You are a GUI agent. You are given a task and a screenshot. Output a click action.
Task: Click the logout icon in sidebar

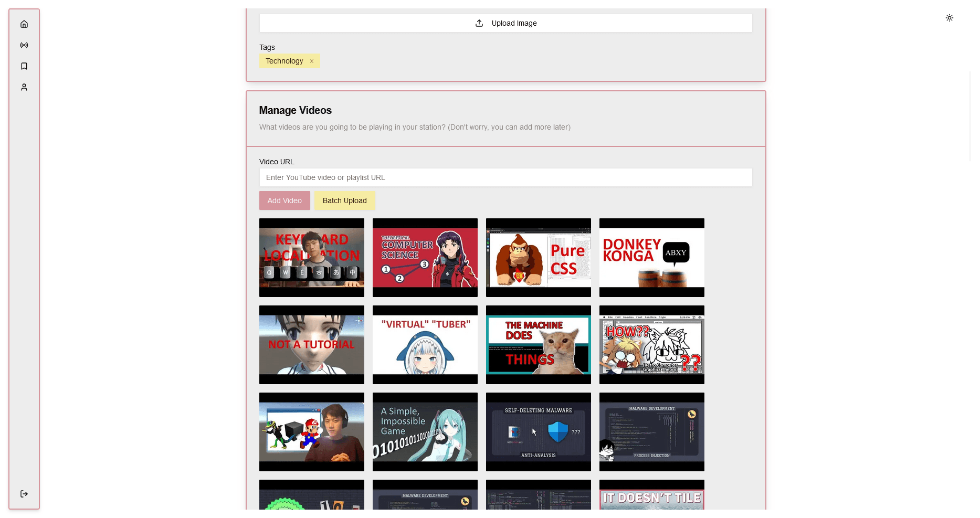(24, 494)
